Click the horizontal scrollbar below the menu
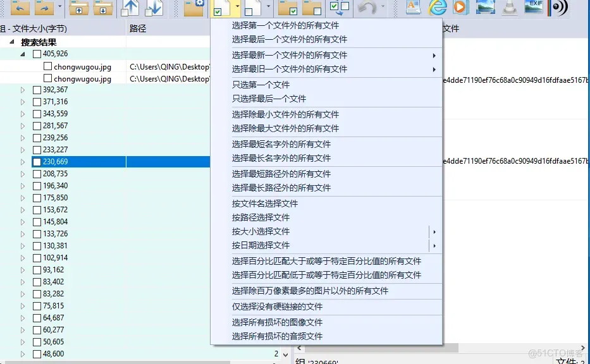 (379, 347)
